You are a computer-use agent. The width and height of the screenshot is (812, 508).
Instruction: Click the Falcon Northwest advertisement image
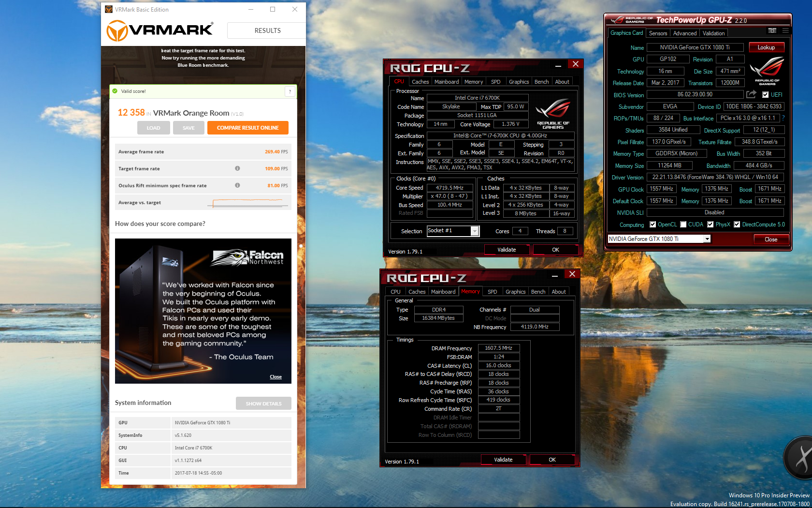pyautogui.click(x=203, y=311)
